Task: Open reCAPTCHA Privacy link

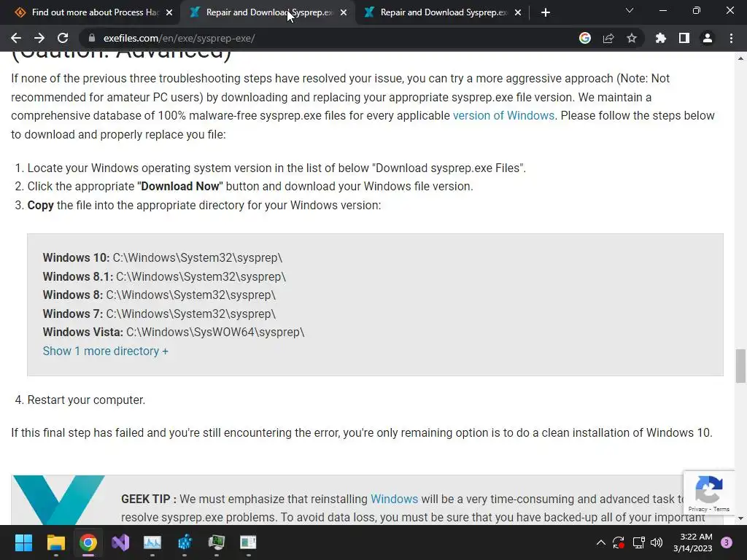Action: coord(697,509)
